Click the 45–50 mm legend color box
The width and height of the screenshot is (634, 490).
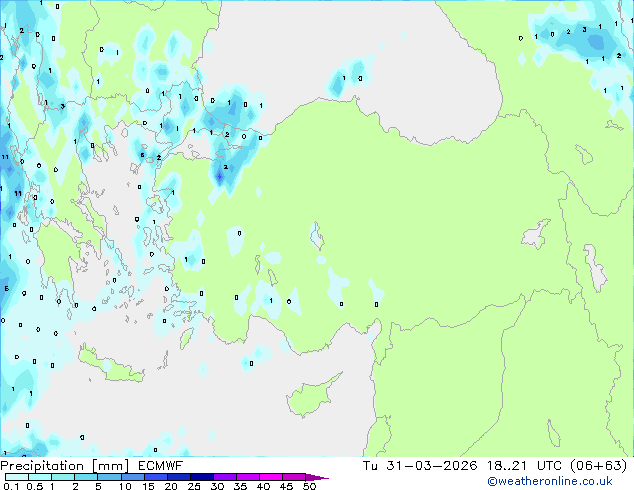[x=294, y=477]
